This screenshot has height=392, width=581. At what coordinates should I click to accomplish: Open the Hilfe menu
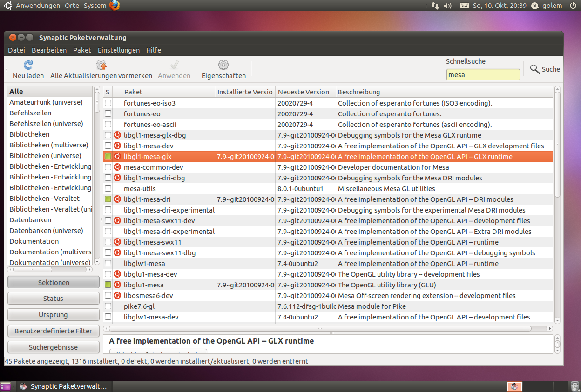point(154,50)
